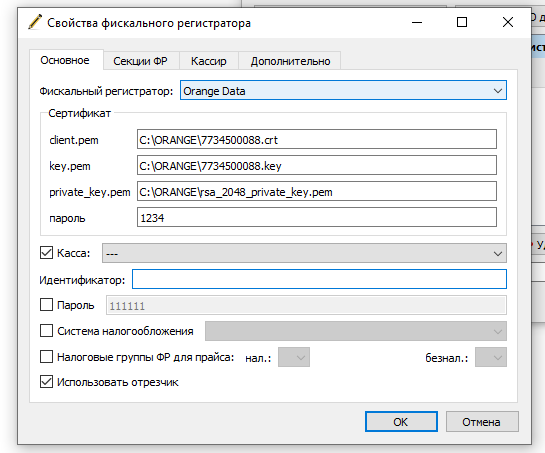Image resolution: width=545 pixels, height=453 pixels.
Task: Focus the Идентификатор text field
Action: (319, 279)
